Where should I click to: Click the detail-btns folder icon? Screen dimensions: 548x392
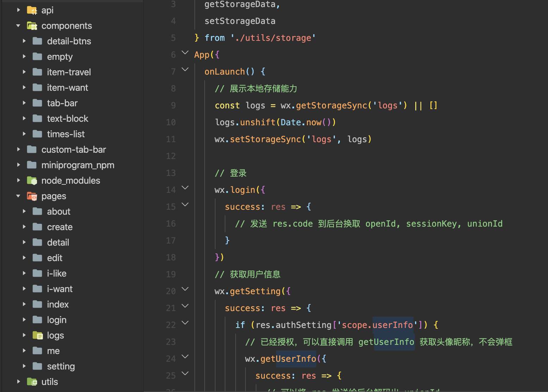point(37,41)
